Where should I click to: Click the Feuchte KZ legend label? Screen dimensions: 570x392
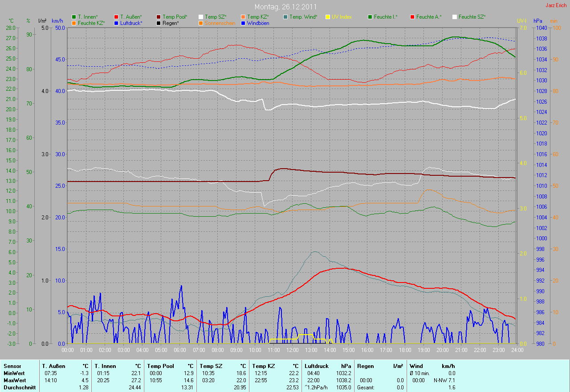pyautogui.click(x=91, y=23)
